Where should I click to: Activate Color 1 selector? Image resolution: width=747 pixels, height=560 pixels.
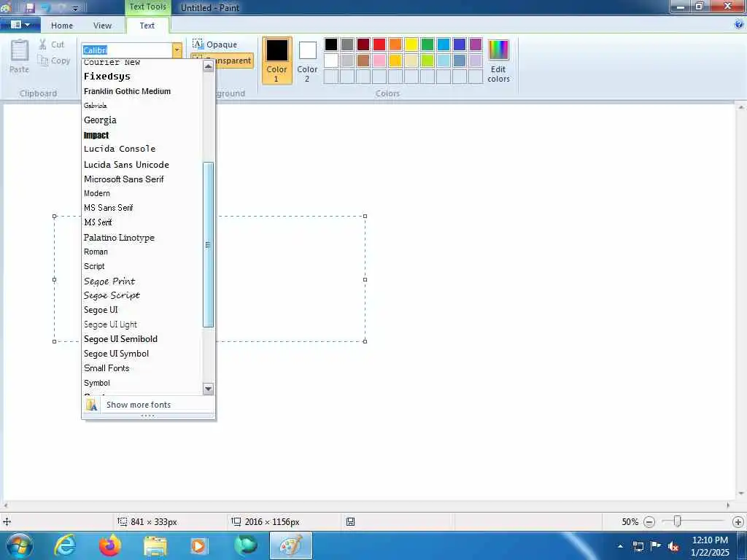(x=276, y=61)
